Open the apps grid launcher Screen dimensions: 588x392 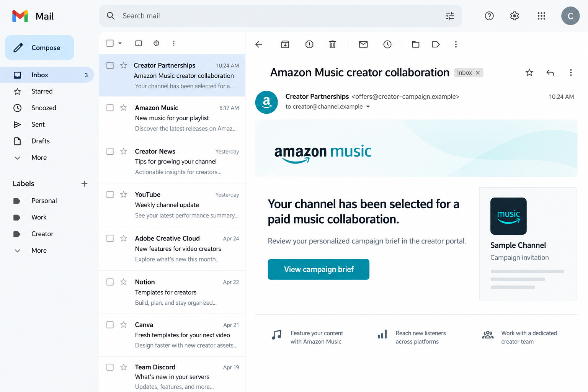pos(541,16)
